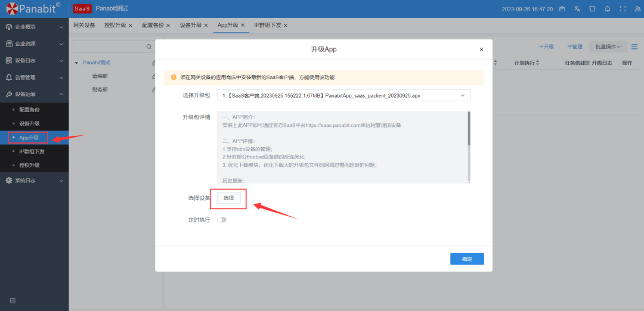The height and width of the screenshot is (311, 644).
Task: Toggle fullscreen mode icon
Action: point(623,9)
